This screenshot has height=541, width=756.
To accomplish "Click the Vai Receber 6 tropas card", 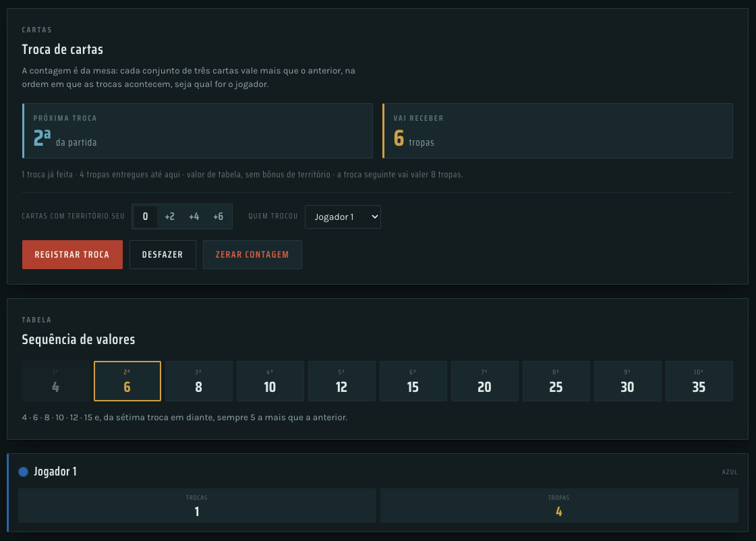I will [x=557, y=131].
